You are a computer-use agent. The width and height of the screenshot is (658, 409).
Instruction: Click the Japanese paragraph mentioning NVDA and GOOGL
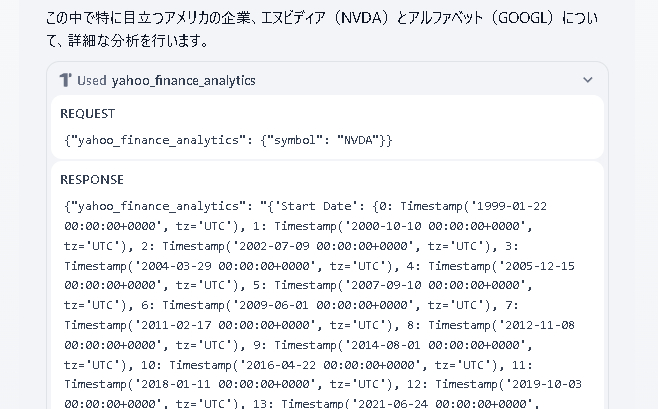pos(322,29)
